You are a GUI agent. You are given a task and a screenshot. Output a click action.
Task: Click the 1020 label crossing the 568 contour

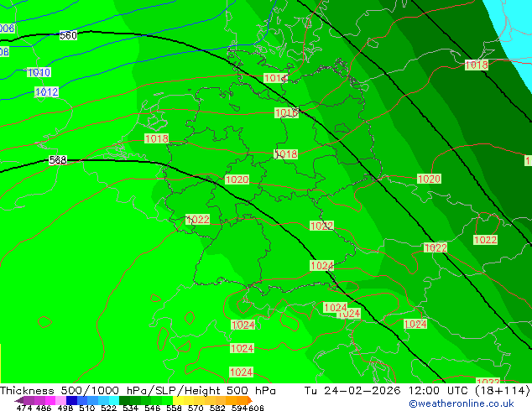point(237,179)
